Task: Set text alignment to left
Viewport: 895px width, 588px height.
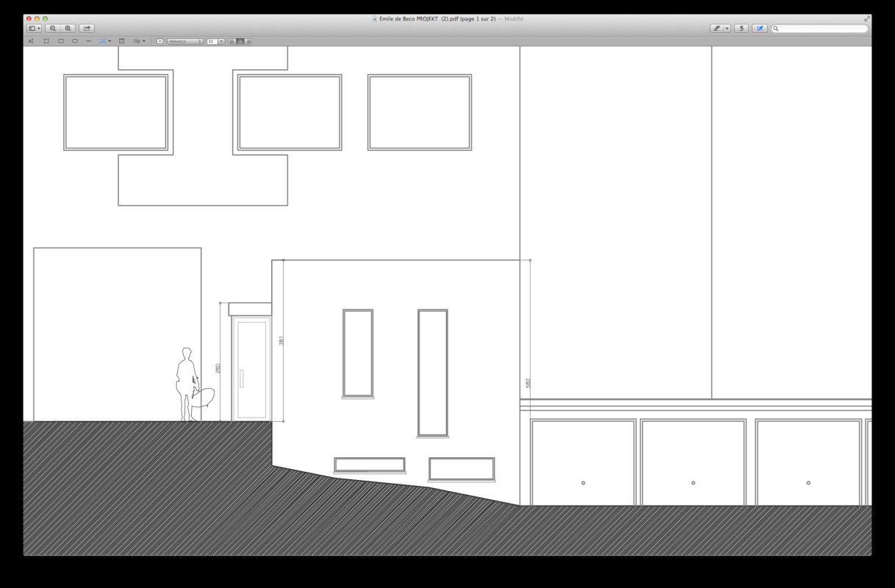Action: (232, 41)
